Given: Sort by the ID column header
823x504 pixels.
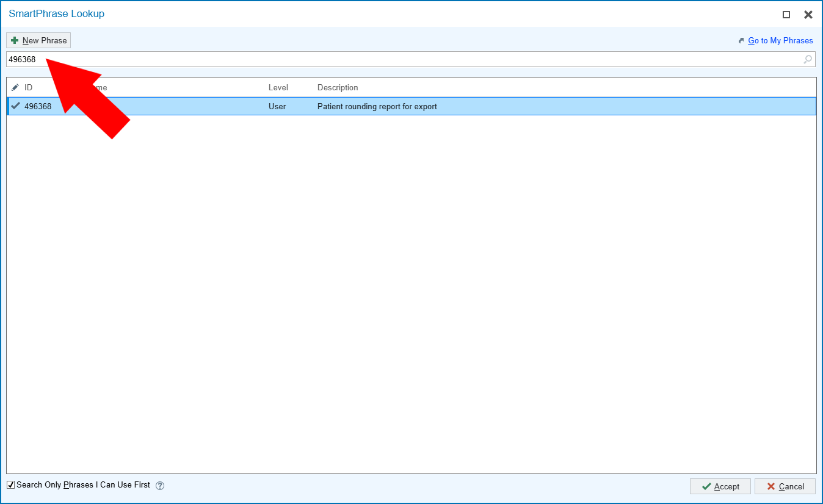Looking at the screenshot, I should 29,87.
